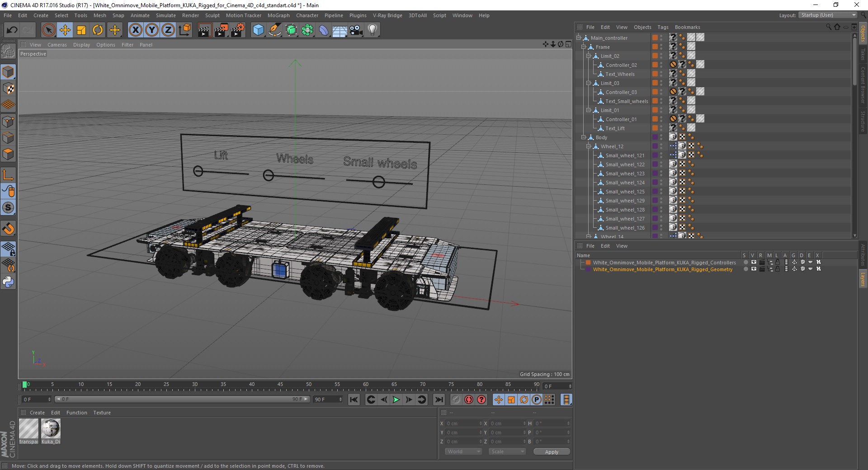Click the X position input field

point(464,423)
